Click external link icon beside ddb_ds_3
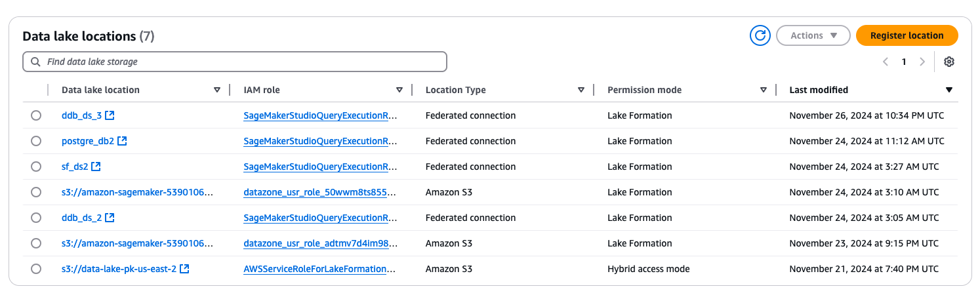Screen dimensions: 980x297 tap(110, 115)
